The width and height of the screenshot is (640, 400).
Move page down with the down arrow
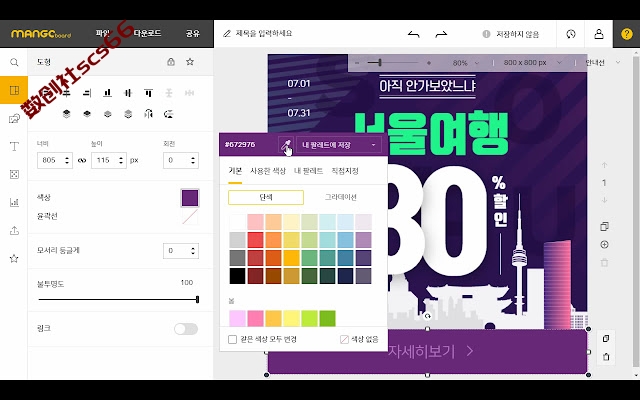(604, 200)
